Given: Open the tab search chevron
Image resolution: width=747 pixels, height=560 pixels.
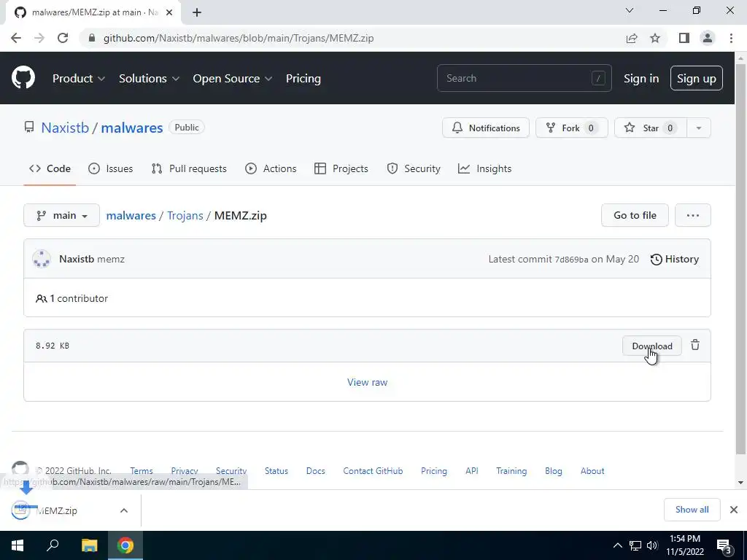Looking at the screenshot, I should 630,10.
